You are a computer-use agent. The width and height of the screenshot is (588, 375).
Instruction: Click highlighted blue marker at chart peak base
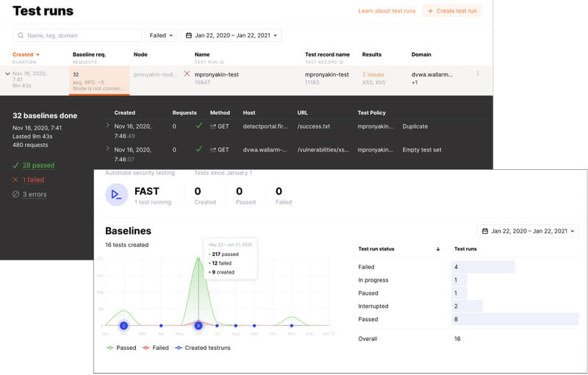[x=198, y=326]
